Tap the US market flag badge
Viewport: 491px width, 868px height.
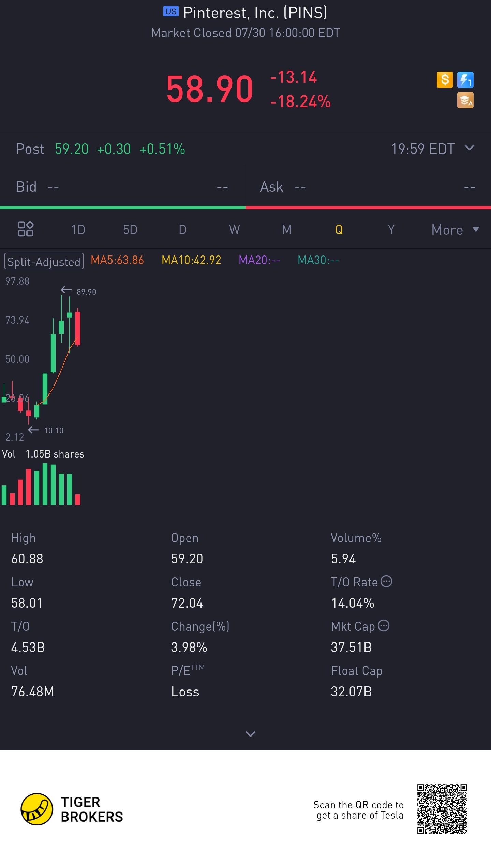[171, 12]
